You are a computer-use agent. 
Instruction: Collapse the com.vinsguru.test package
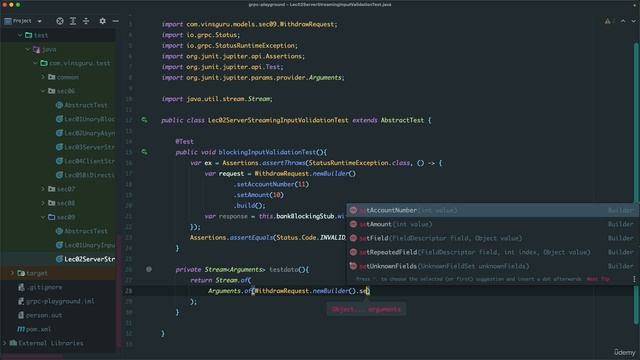[36, 63]
